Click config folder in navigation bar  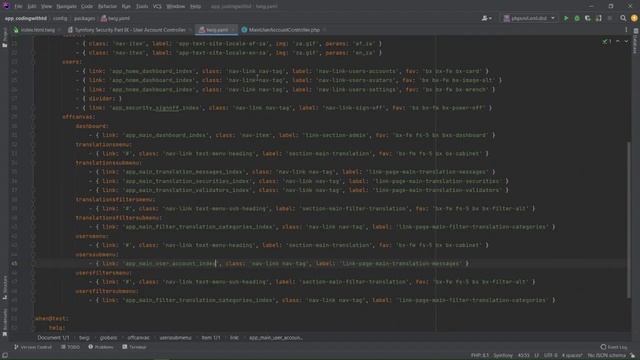click(60, 18)
